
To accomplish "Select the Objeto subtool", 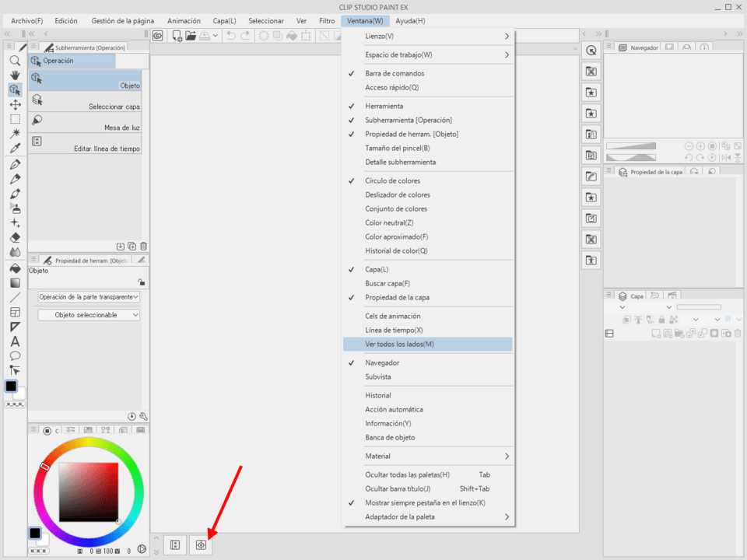I will point(86,80).
